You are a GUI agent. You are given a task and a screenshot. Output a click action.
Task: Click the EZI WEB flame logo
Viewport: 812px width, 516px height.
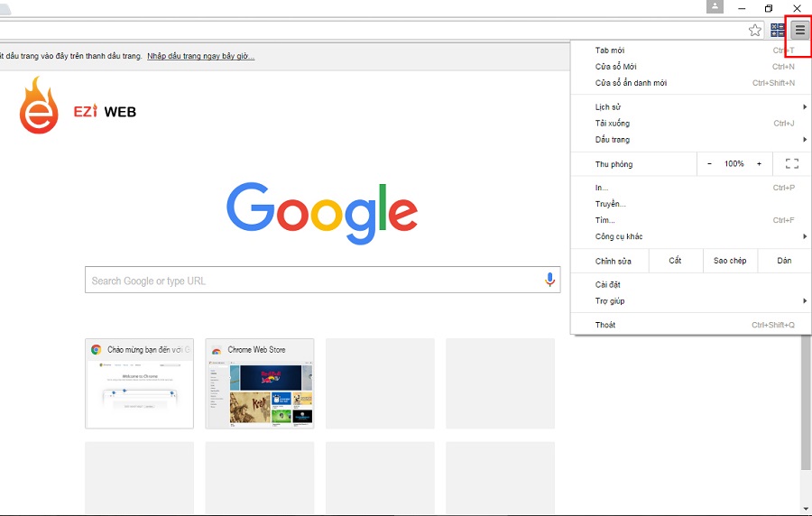[39, 106]
